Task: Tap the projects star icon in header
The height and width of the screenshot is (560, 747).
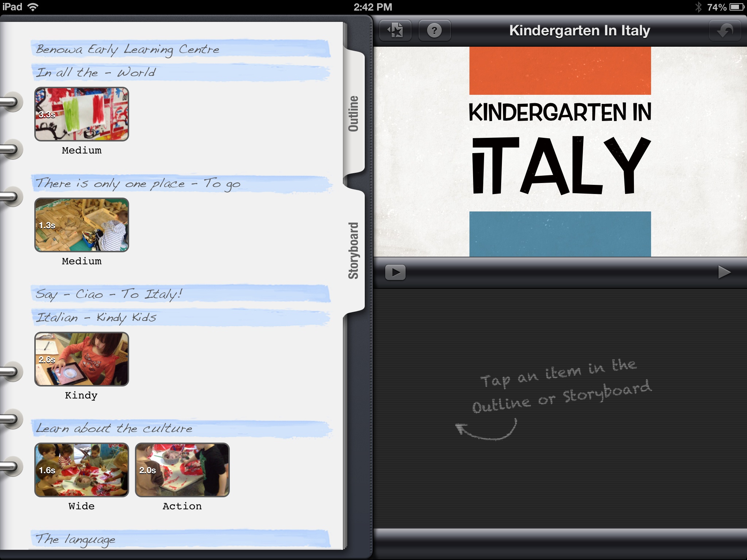Action: 395,31
